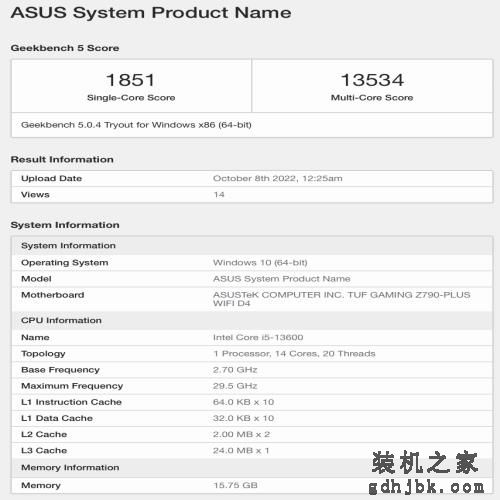This screenshot has height=500, width=500.
Task: Click the CPU Name label
Action: coord(35,337)
